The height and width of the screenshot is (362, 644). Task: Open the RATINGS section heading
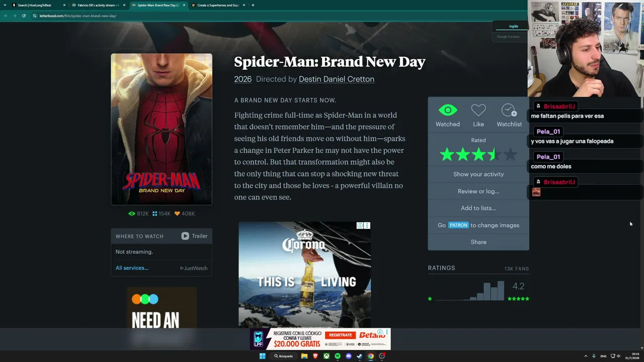point(441,268)
